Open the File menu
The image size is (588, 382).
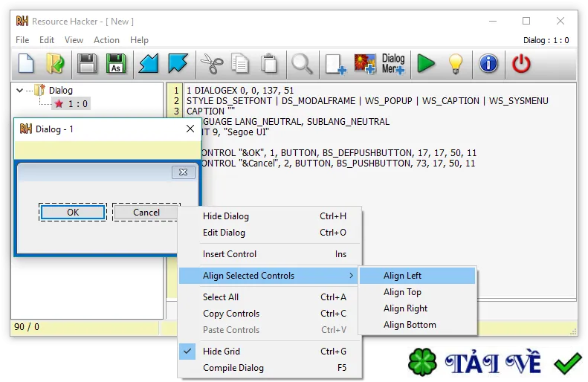[22, 40]
